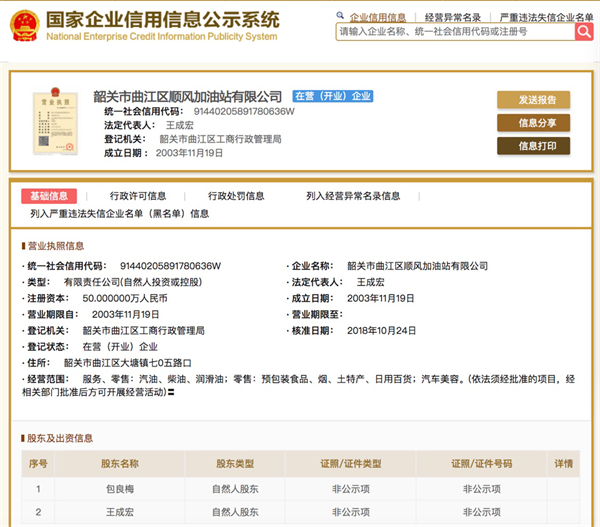Open the business license thumbnail image
Image resolution: width=600 pixels, height=527 pixels.
point(55,121)
